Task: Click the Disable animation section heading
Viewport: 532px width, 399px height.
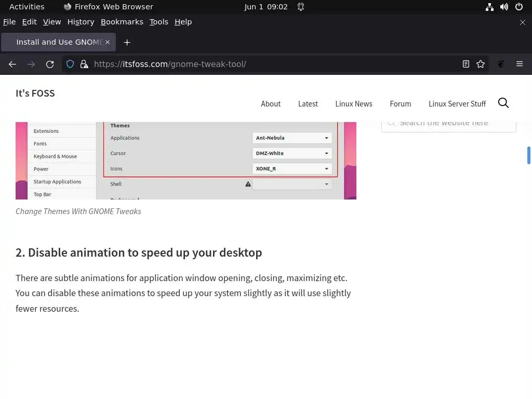Action: point(139,253)
